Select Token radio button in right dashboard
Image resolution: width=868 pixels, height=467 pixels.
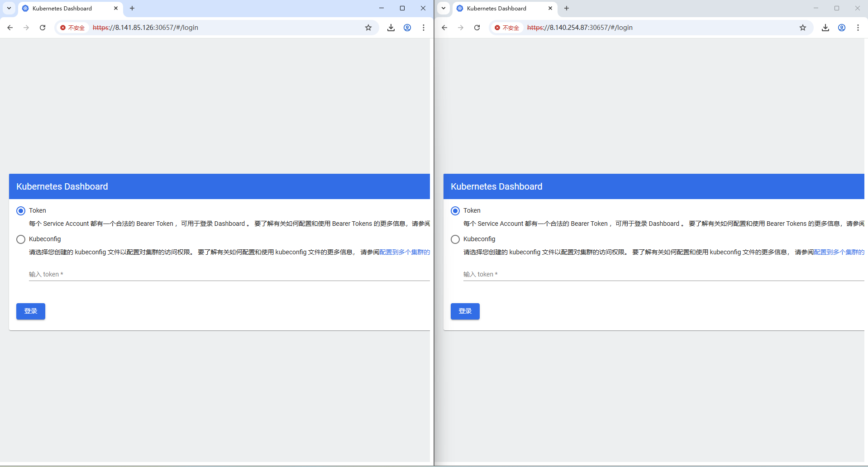(x=455, y=211)
